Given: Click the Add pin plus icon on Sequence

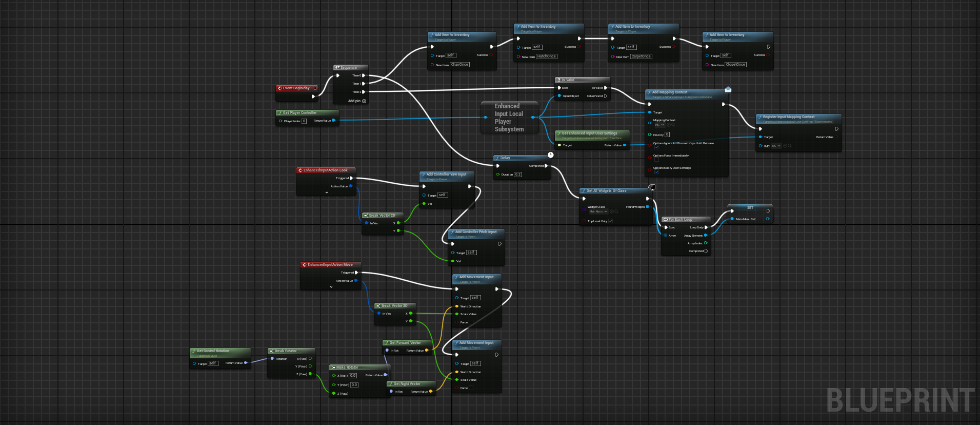Looking at the screenshot, I should point(364,101).
